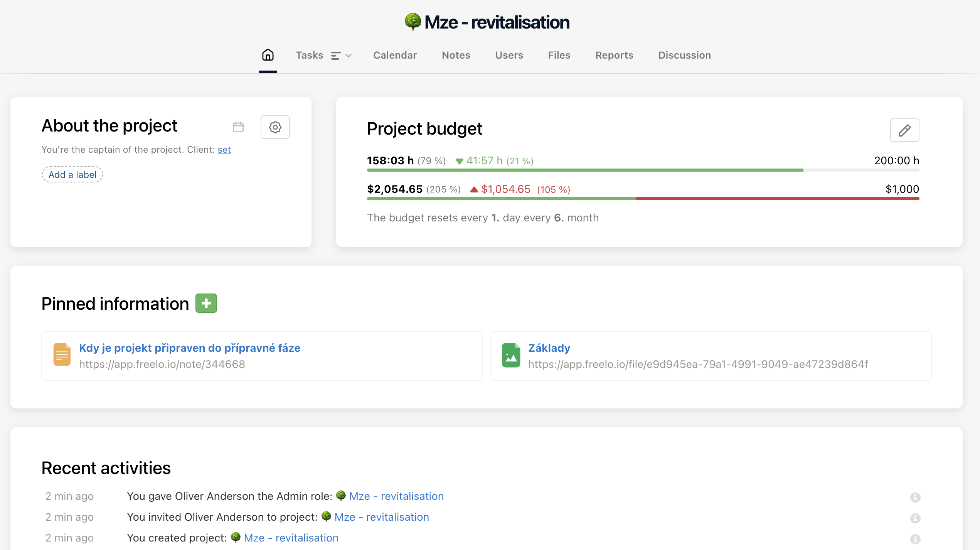980x550 pixels.
Task: Go to the Users tab
Action: [509, 55]
